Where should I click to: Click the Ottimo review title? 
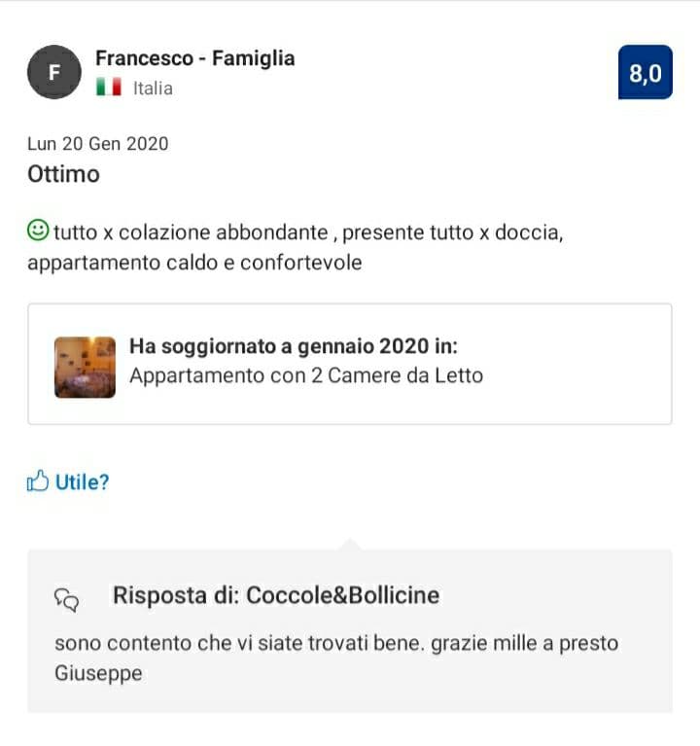tap(64, 174)
